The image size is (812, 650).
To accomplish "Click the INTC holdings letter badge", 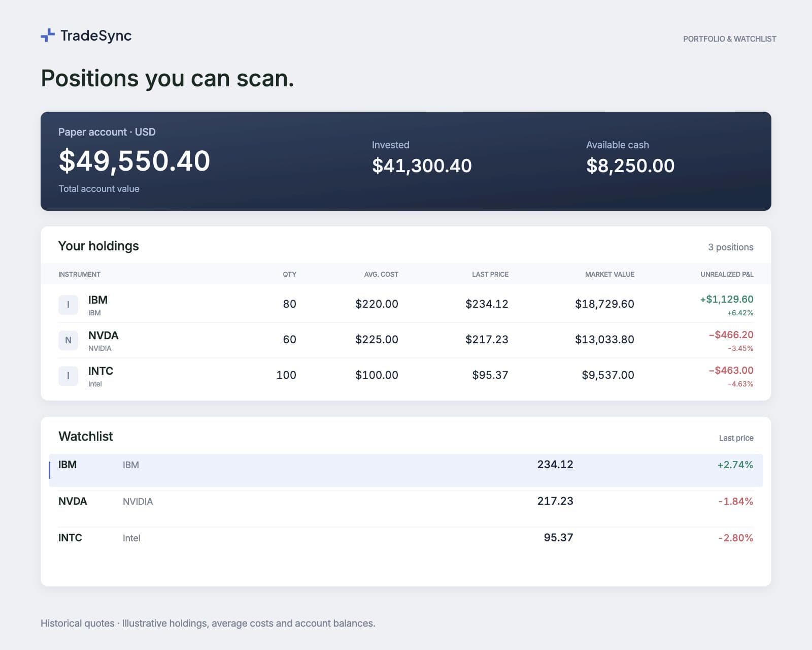I will point(68,376).
